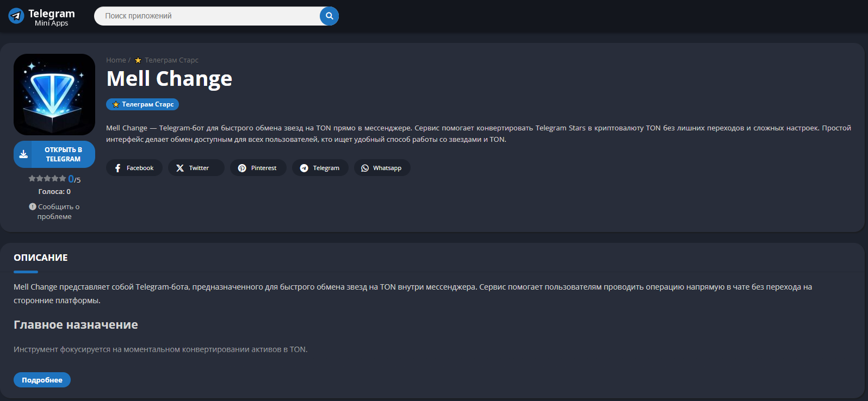Click the 'ОПИСАНИЕ' section heading
868x401 pixels.
41,258
